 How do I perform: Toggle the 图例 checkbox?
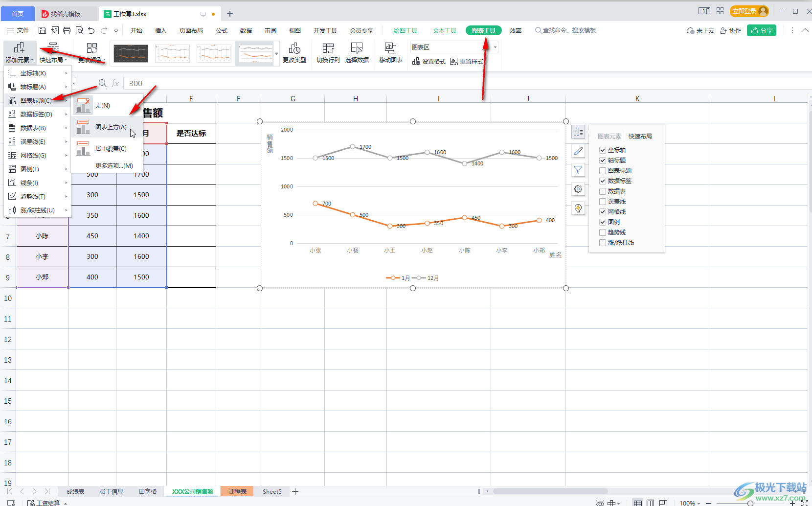click(x=603, y=222)
